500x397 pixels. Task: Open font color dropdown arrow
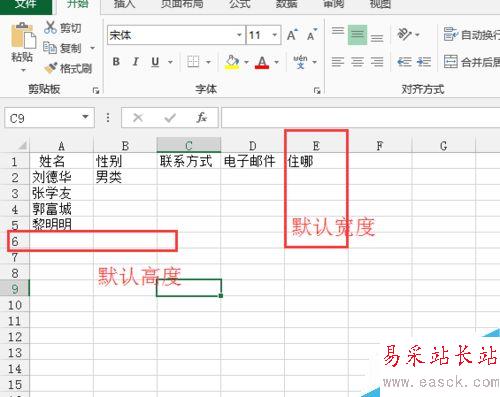pyautogui.click(x=276, y=62)
